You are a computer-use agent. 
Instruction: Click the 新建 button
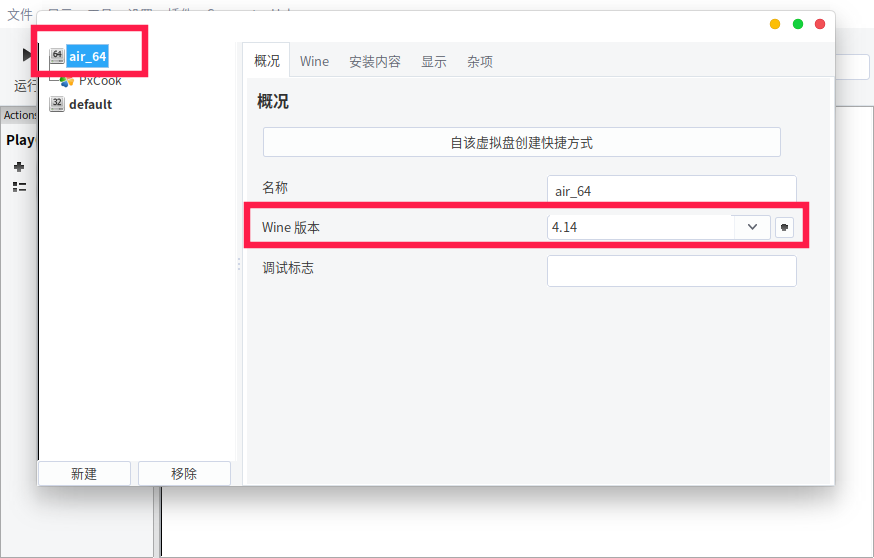(x=84, y=474)
